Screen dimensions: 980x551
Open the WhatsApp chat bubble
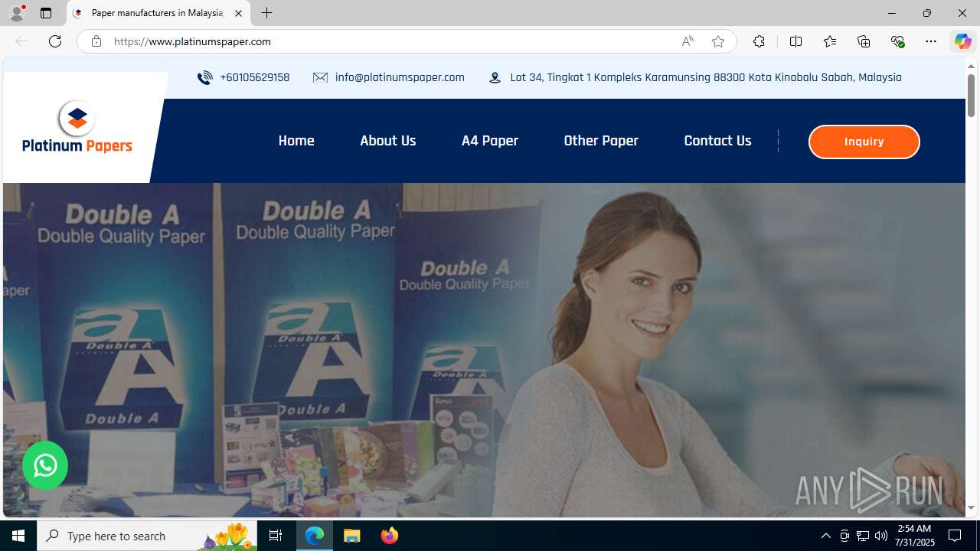click(x=45, y=465)
